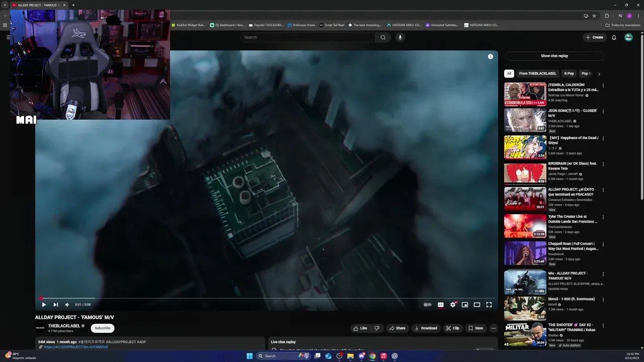Toggle theater mode view
Image resolution: width=644 pixels, height=362 pixels.
[x=477, y=305]
